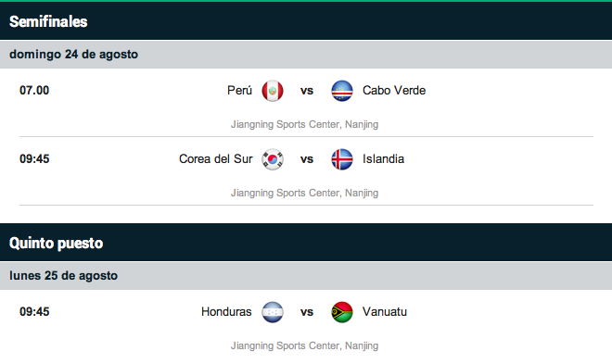Open the Cabo Verde team name
The width and height of the screenshot is (612, 364).
(x=394, y=91)
